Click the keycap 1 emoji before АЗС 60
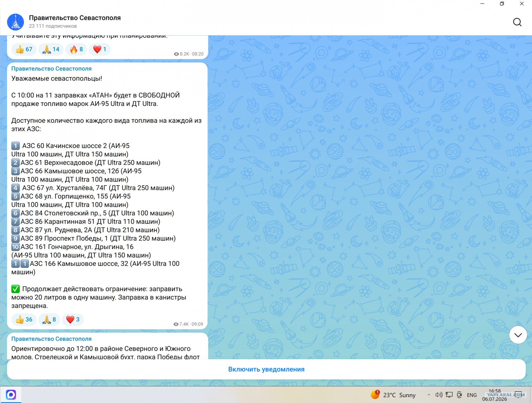This screenshot has height=403, width=532. [16, 146]
